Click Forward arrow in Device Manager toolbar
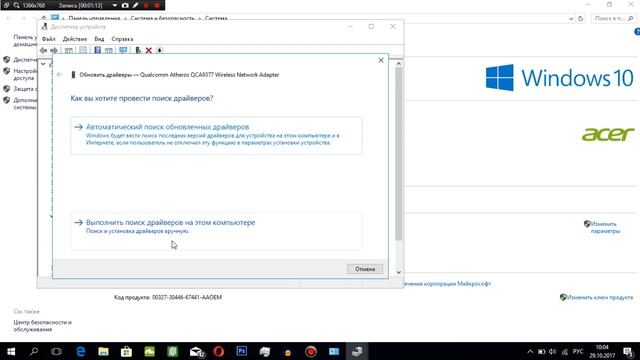 54,50
